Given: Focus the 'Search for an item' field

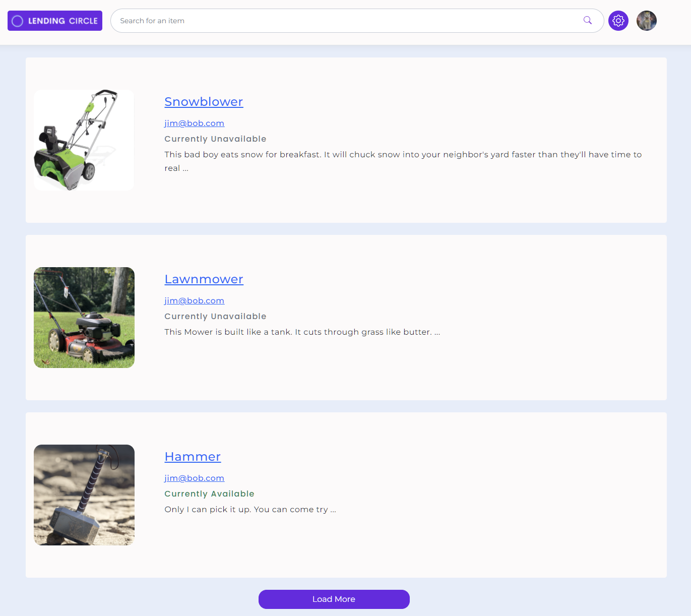Looking at the screenshot, I should coord(343,21).
